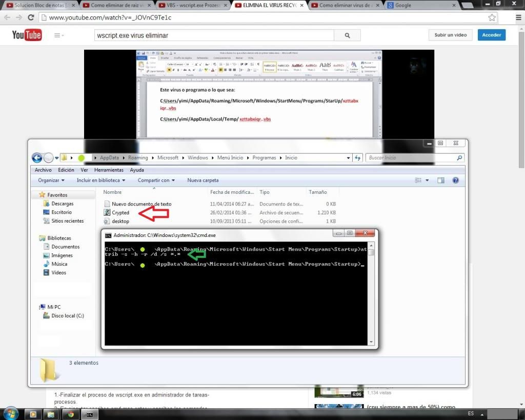
Task: Expand the Programas breadcrumb arrow
Action: tap(281, 158)
